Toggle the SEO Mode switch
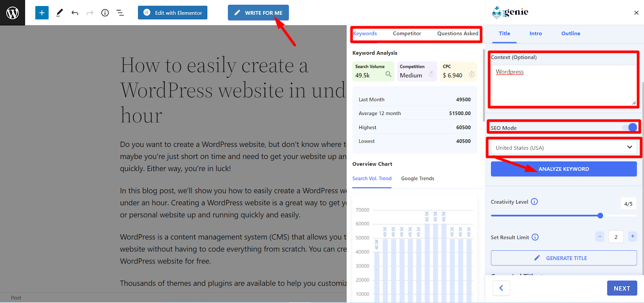Image resolution: width=644 pixels, height=303 pixels. [x=630, y=128]
